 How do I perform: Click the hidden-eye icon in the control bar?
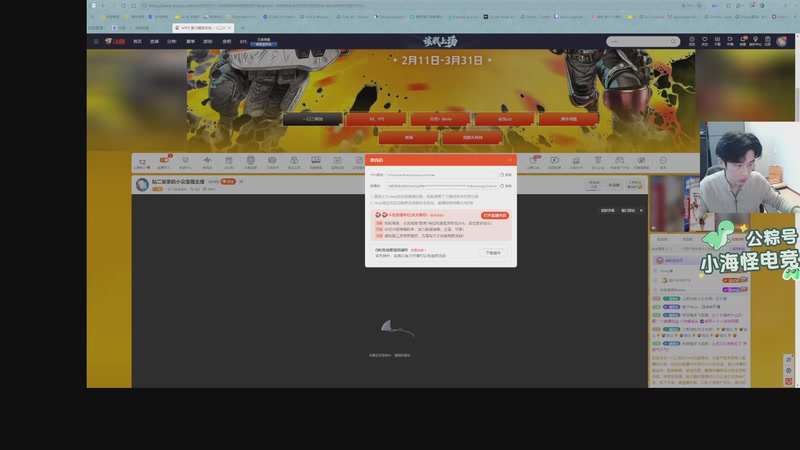coord(641,160)
